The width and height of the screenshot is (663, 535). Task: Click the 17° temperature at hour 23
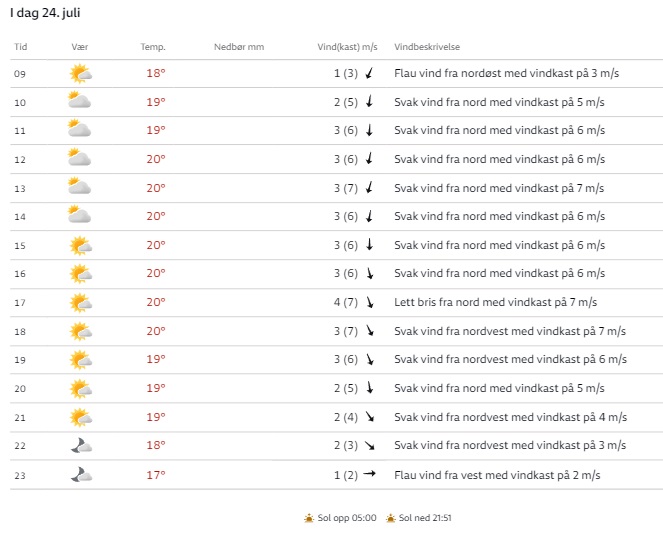click(156, 475)
